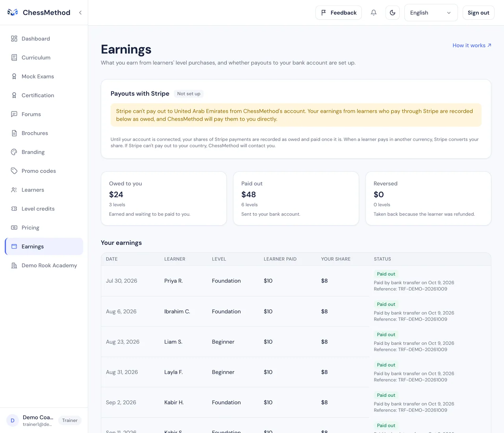The width and height of the screenshot is (504, 433).
Task: Open the Pricing sidebar item
Action: coord(44,228)
